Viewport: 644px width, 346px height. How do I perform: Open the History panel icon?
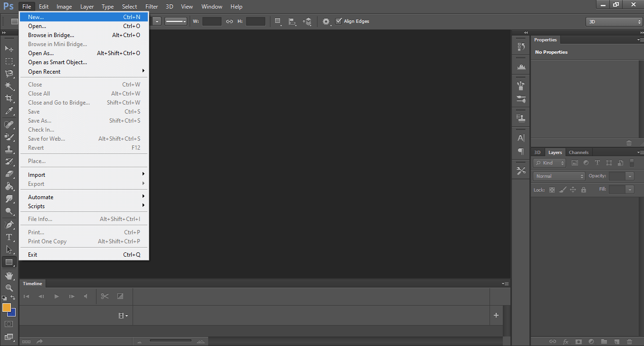pos(521,47)
